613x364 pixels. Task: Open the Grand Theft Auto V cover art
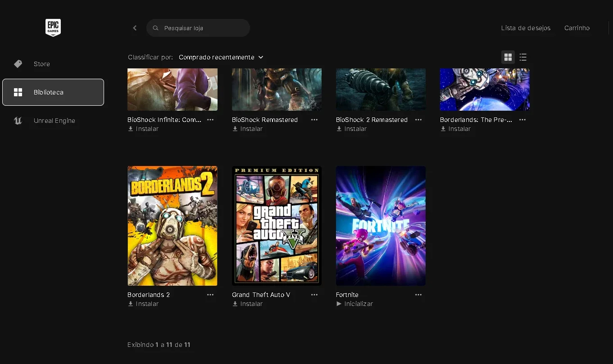pyautogui.click(x=277, y=226)
